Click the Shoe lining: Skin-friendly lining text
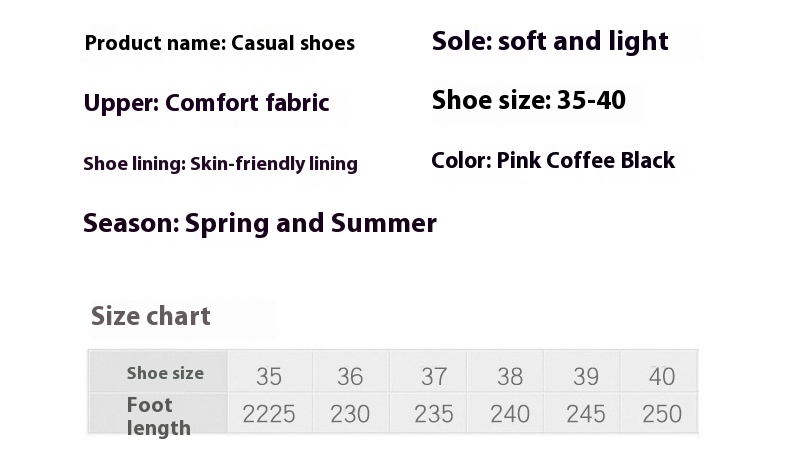 221,164
